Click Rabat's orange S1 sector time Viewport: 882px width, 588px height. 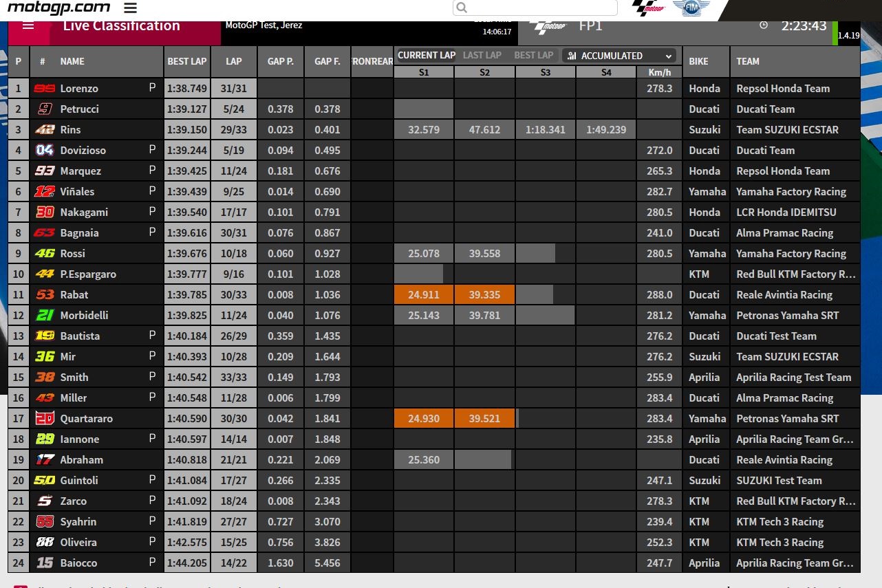pyautogui.click(x=424, y=294)
